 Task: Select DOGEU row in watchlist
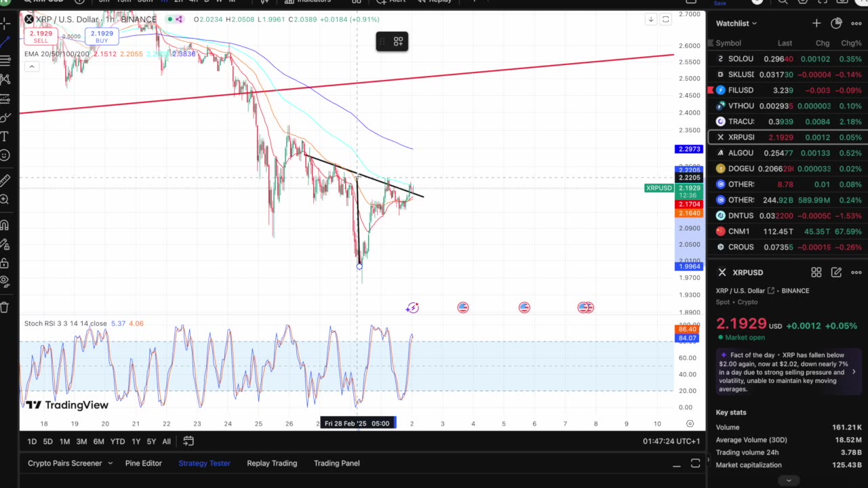787,169
